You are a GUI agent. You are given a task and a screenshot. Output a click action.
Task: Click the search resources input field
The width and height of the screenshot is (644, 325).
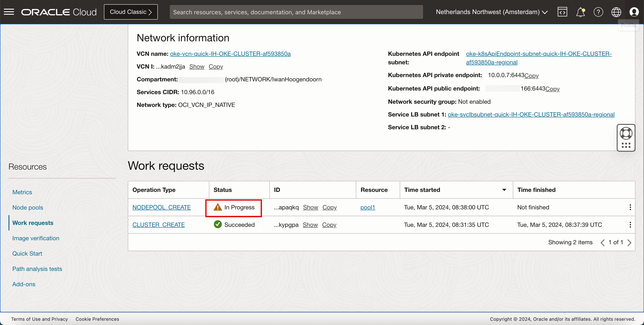pos(296,12)
